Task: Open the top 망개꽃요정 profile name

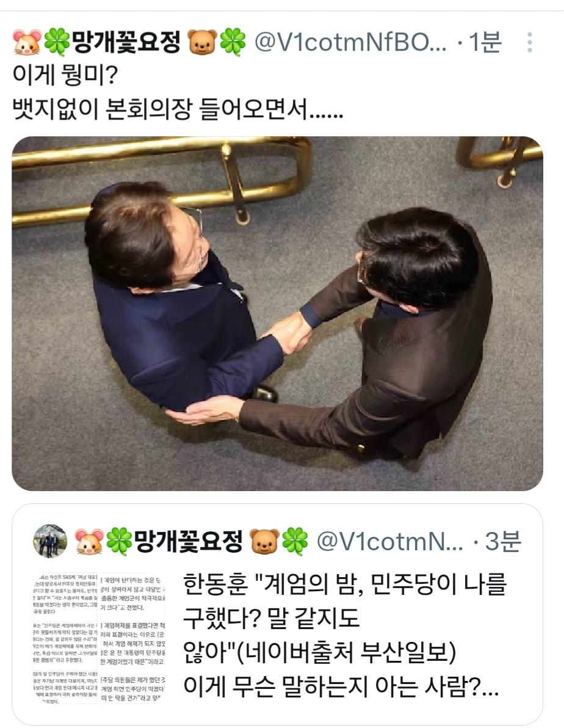Action: [126, 42]
